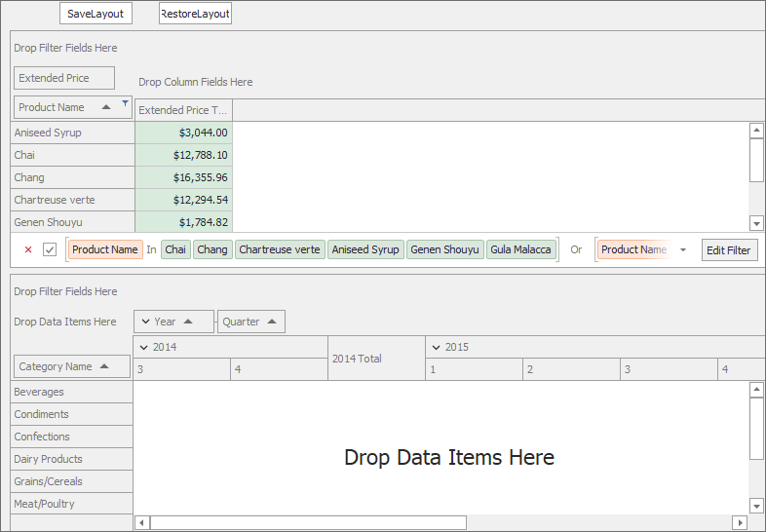Open the recent filters dropdown arrow
766x532 pixels.
pyautogui.click(x=683, y=249)
